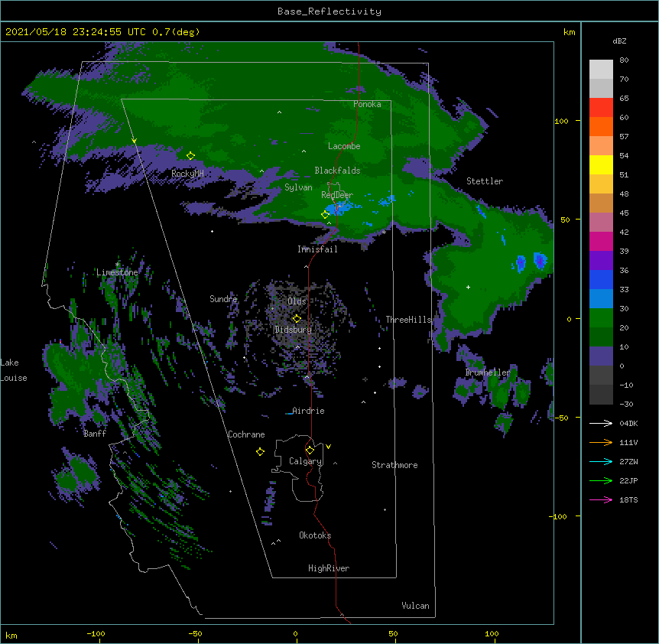Click the cyan 27ZW arrow in legend
Image resolution: width=659 pixels, height=644 pixels.
(601, 461)
